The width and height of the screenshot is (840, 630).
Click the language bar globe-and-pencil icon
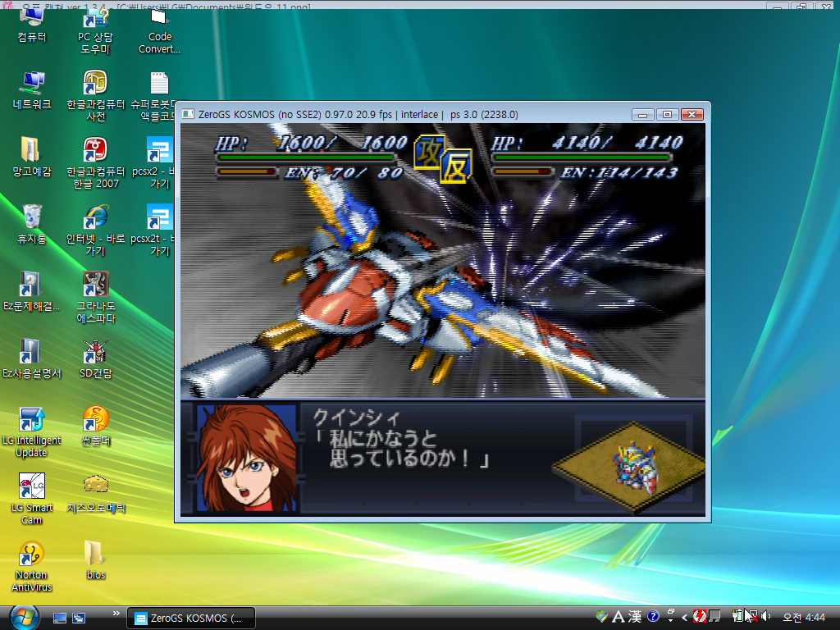click(602, 617)
